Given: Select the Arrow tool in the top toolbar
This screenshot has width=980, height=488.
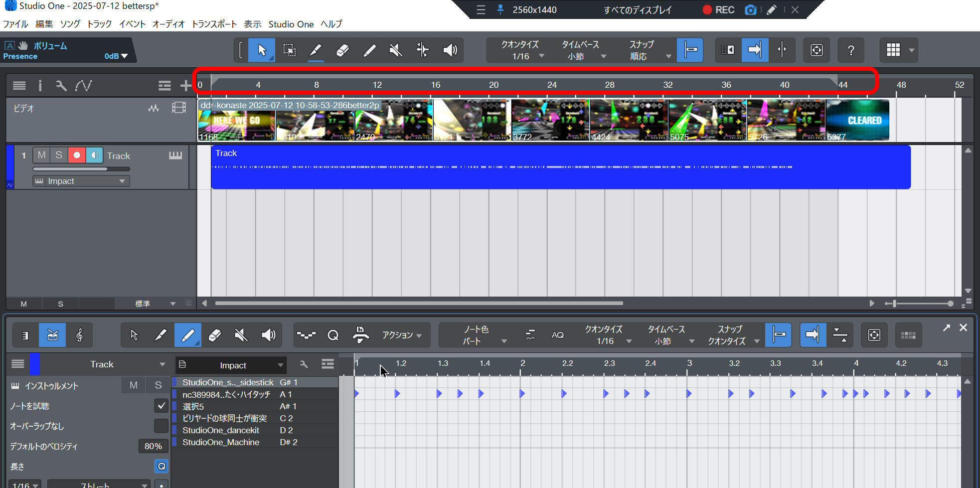Looking at the screenshot, I should click(x=262, y=50).
